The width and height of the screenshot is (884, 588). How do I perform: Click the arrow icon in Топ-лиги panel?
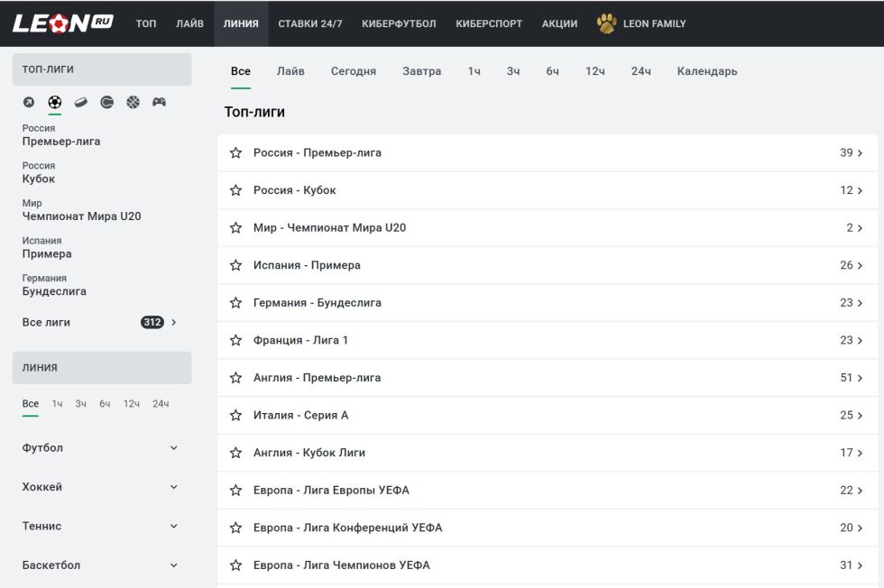pos(29,102)
